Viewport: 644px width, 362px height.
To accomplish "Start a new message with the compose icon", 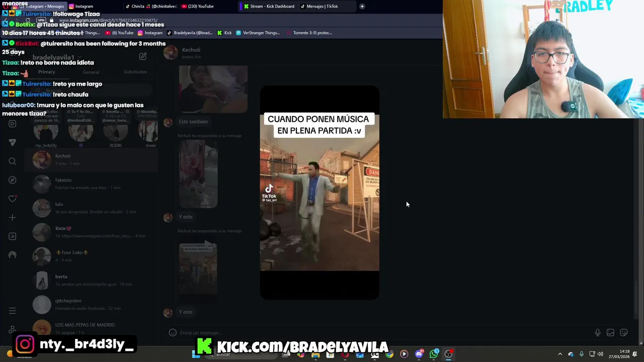I will [x=143, y=57].
